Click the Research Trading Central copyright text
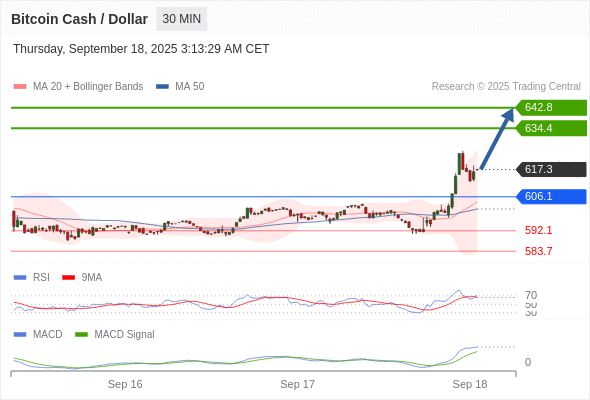The width and height of the screenshot is (590, 400). [x=506, y=87]
